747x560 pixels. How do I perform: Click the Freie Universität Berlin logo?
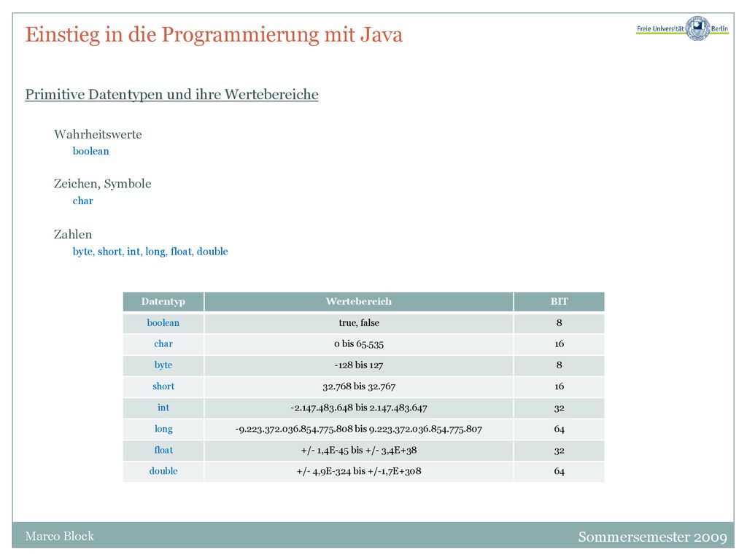tap(682, 28)
